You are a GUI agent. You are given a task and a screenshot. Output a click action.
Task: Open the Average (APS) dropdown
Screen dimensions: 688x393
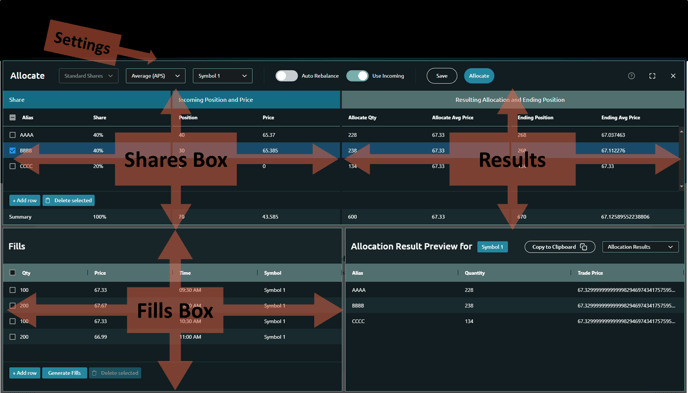click(x=156, y=76)
